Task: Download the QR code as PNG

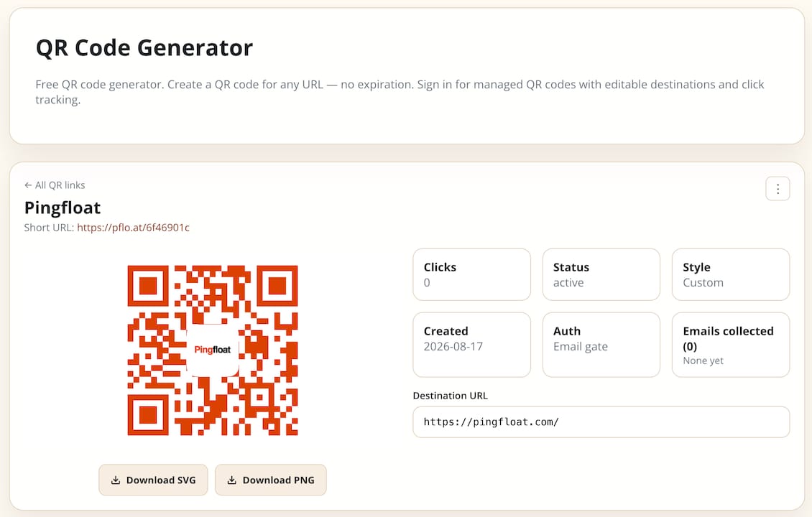Action: click(x=271, y=480)
